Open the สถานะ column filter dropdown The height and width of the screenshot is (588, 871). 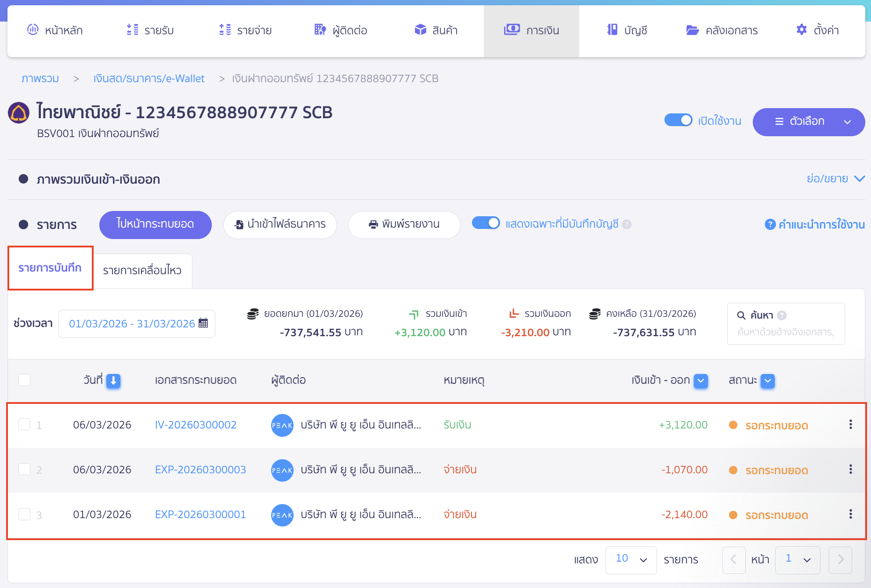click(x=767, y=381)
